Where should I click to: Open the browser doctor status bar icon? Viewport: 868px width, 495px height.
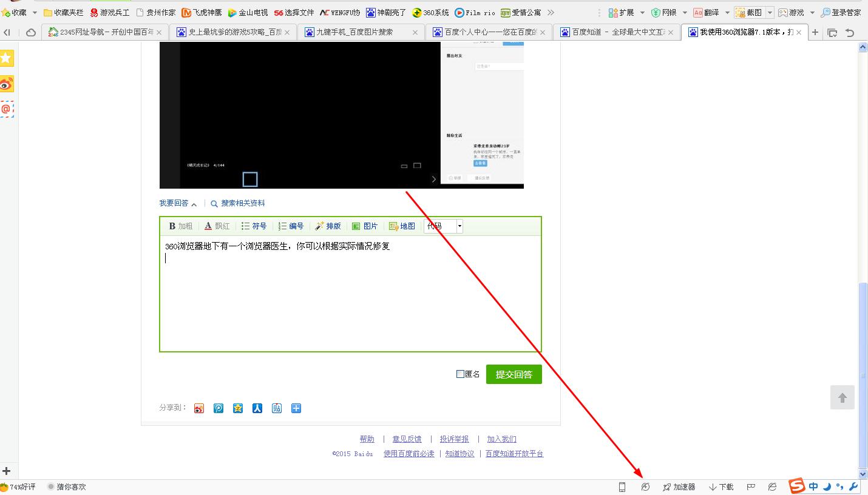pos(645,487)
